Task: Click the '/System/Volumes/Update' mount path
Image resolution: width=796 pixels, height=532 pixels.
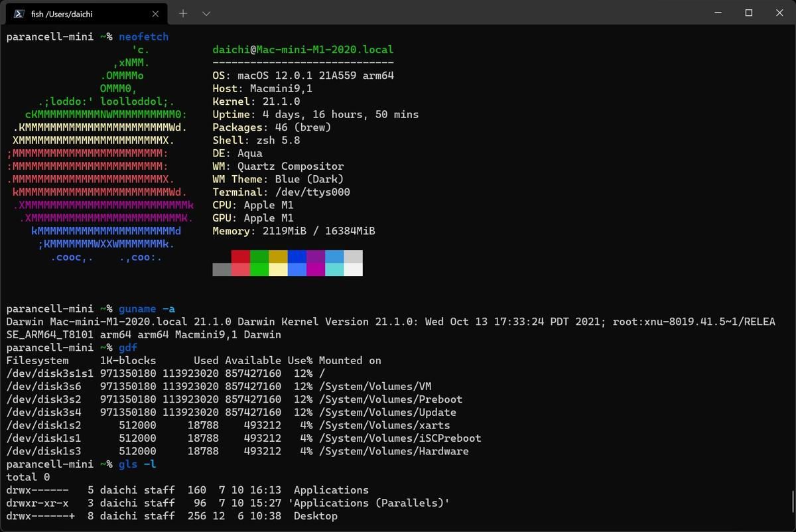Action: tap(387, 412)
